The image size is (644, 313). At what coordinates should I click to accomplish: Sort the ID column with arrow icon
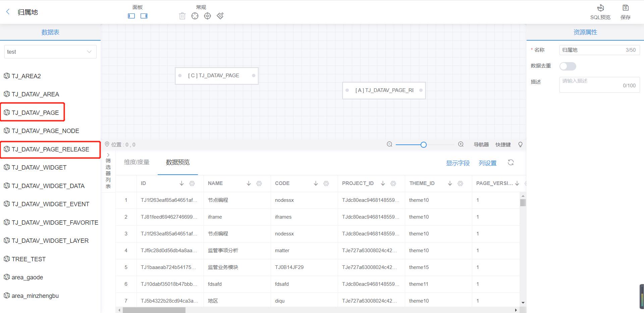coord(181,183)
